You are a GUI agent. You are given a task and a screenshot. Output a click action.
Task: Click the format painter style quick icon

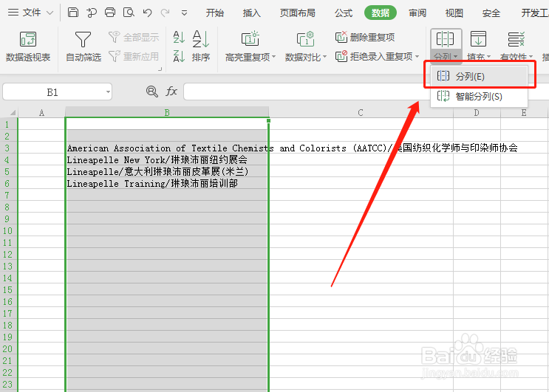tap(92, 13)
